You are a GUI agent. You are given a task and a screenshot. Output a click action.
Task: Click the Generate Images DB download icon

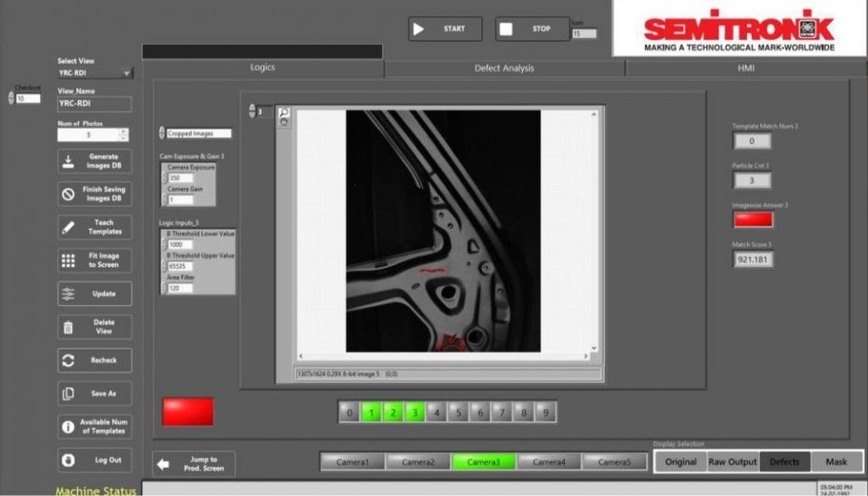(69, 161)
